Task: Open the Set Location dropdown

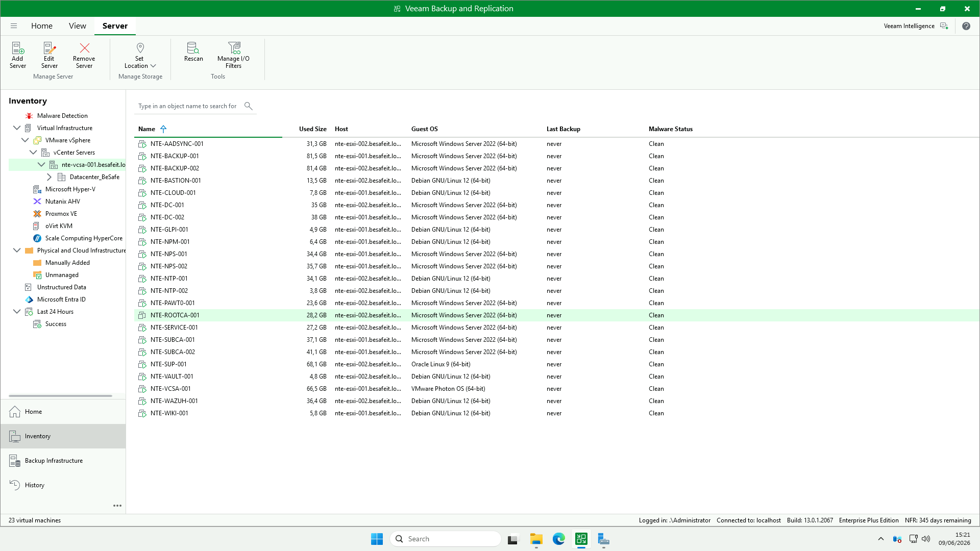Action: point(140,55)
